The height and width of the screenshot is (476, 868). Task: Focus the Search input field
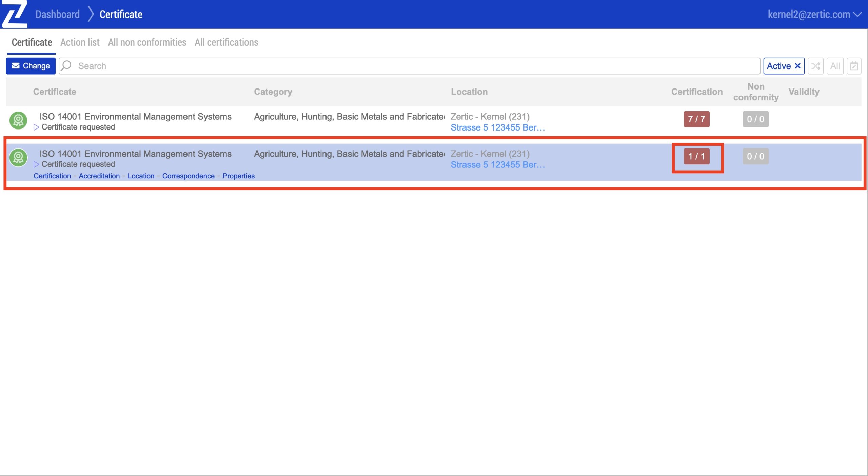(x=407, y=66)
